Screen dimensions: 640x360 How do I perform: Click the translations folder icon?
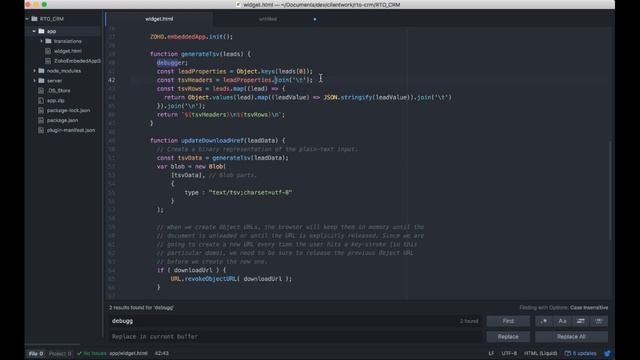pyautogui.click(x=48, y=41)
